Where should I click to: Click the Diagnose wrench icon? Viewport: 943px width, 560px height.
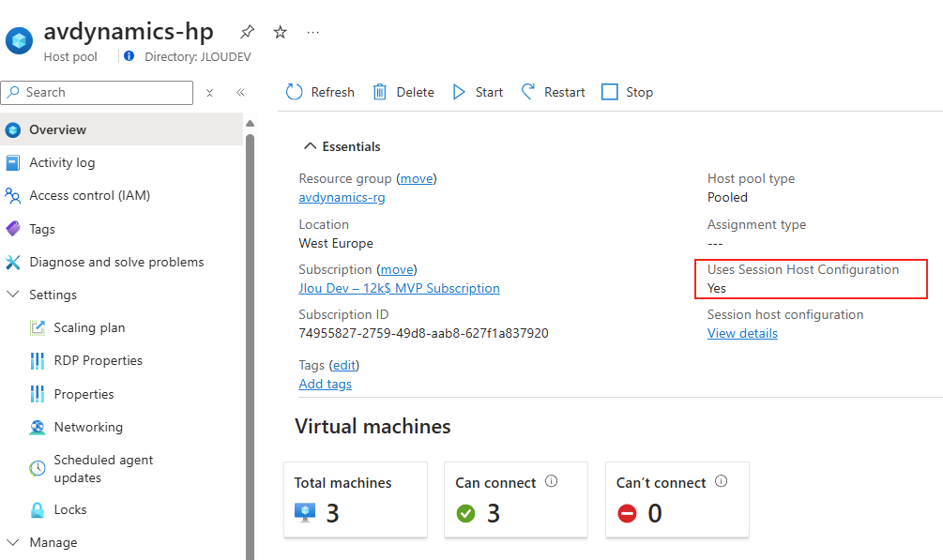[12, 262]
